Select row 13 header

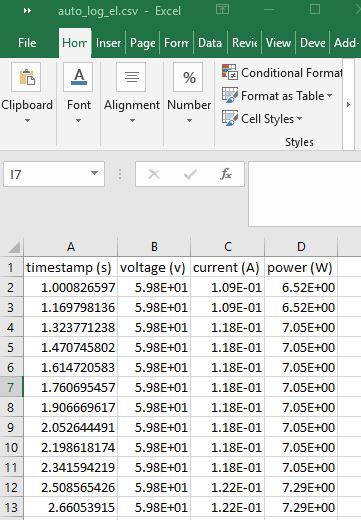[11, 507]
